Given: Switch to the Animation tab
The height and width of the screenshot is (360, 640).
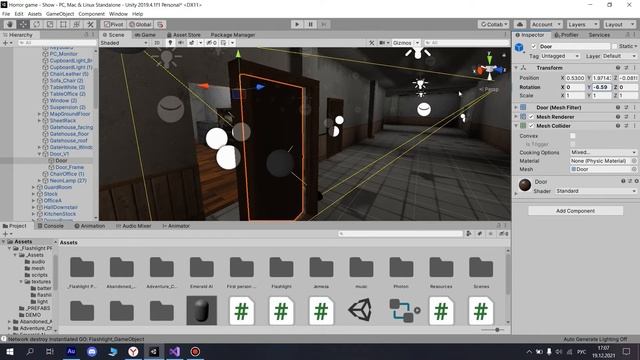Looking at the screenshot, I should 90,226.
